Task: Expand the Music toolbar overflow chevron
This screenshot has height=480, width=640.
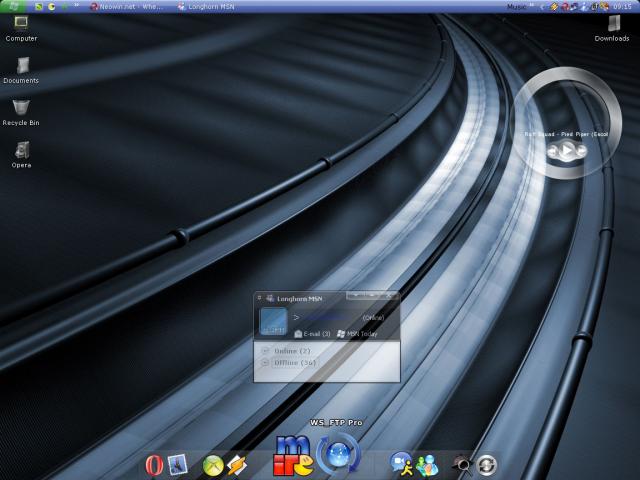Action: pos(532,4)
